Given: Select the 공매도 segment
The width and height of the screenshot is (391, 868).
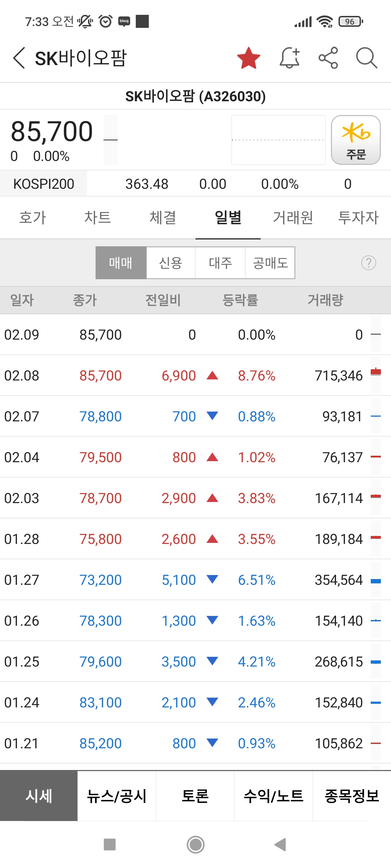Looking at the screenshot, I should click(x=270, y=263).
